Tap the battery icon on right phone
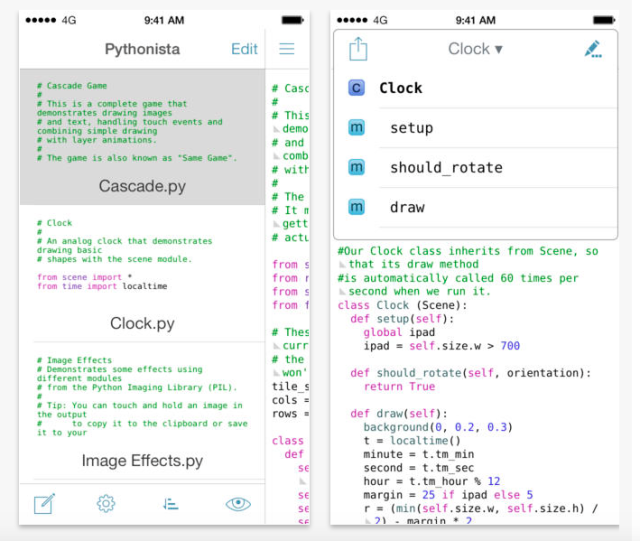 (604, 20)
